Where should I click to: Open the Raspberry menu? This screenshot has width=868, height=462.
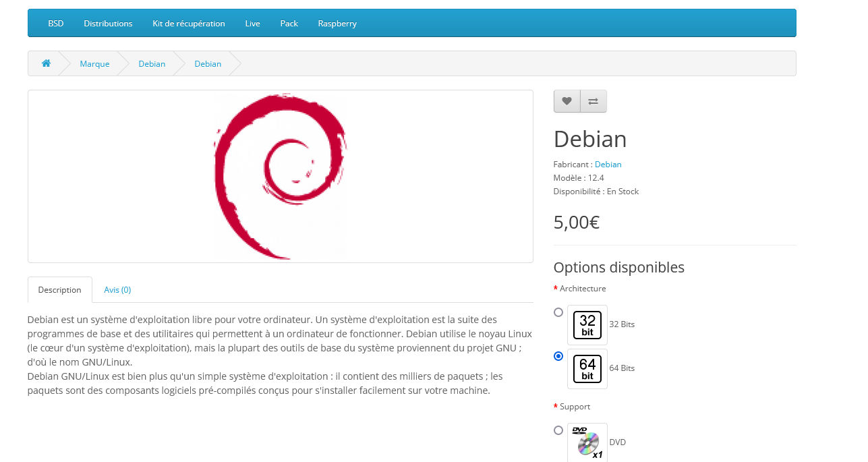point(337,24)
